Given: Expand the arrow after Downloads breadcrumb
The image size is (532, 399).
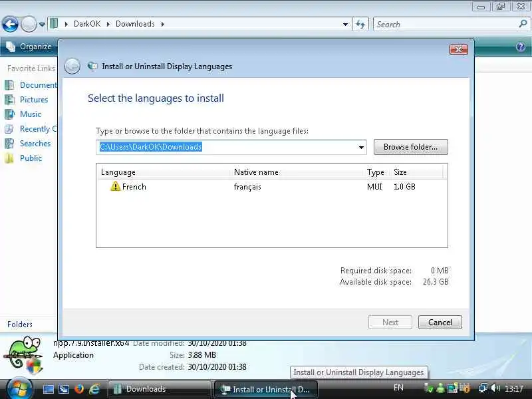Looking at the screenshot, I should click(x=162, y=24).
